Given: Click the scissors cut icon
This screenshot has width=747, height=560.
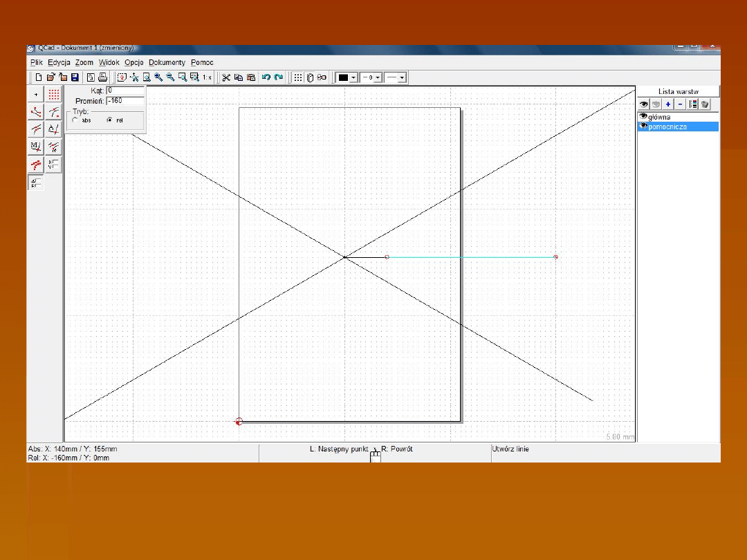Looking at the screenshot, I should pyautogui.click(x=226, y=77).
